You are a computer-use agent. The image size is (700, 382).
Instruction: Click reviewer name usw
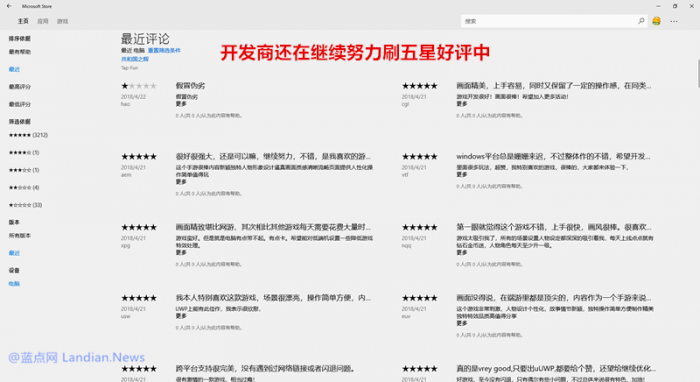[125, 316]
